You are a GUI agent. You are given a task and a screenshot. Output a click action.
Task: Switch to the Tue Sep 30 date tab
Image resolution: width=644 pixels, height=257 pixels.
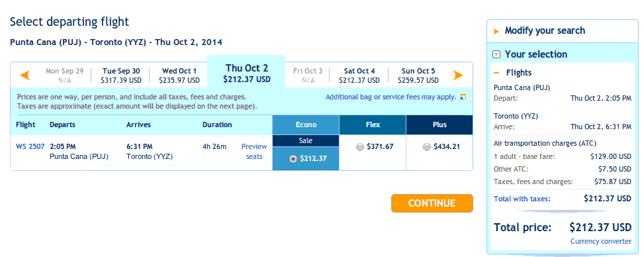click(120, 76)
